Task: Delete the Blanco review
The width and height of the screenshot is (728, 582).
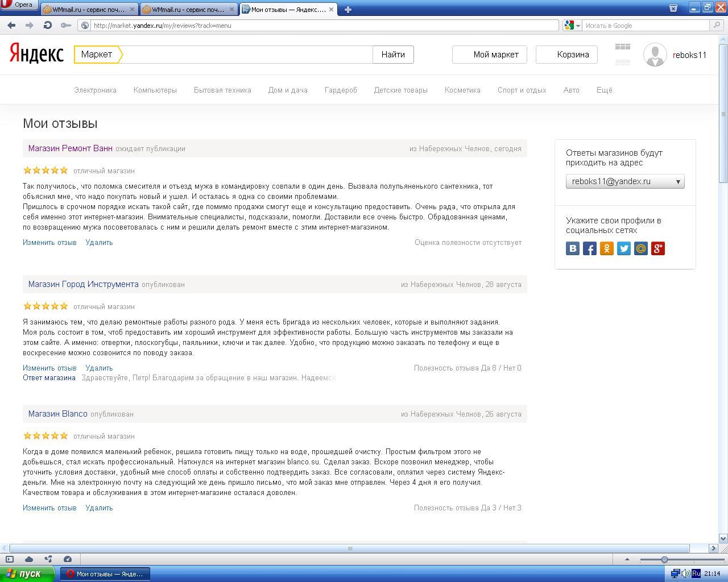Action: [99, 508]
